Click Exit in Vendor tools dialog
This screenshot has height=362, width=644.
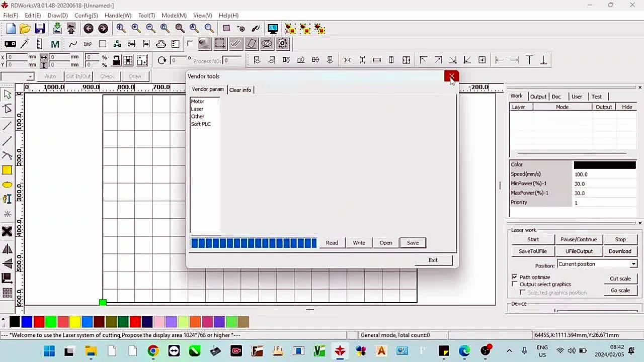433,260
